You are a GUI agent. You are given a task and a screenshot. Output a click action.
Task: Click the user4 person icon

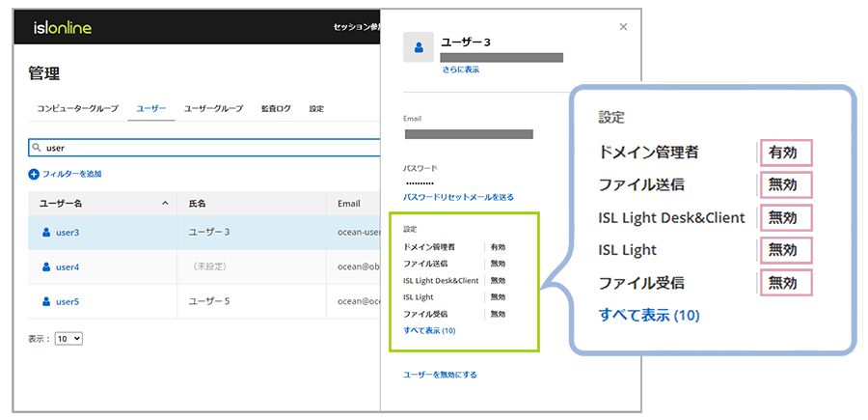click(x=46, y=267)
